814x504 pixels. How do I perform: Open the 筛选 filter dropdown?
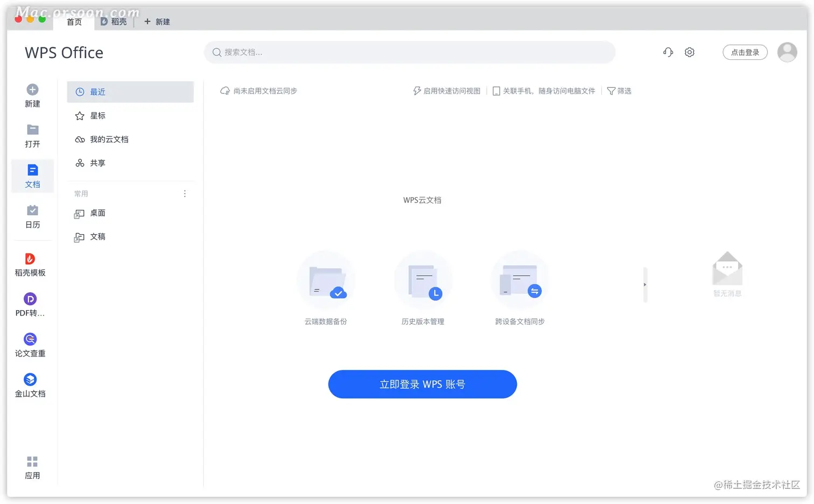[x=619, y=91]
